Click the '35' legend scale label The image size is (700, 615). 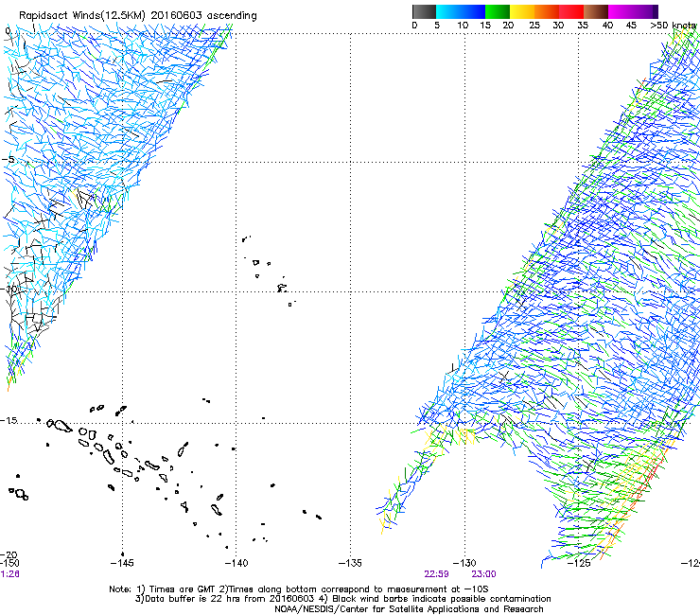583,26
